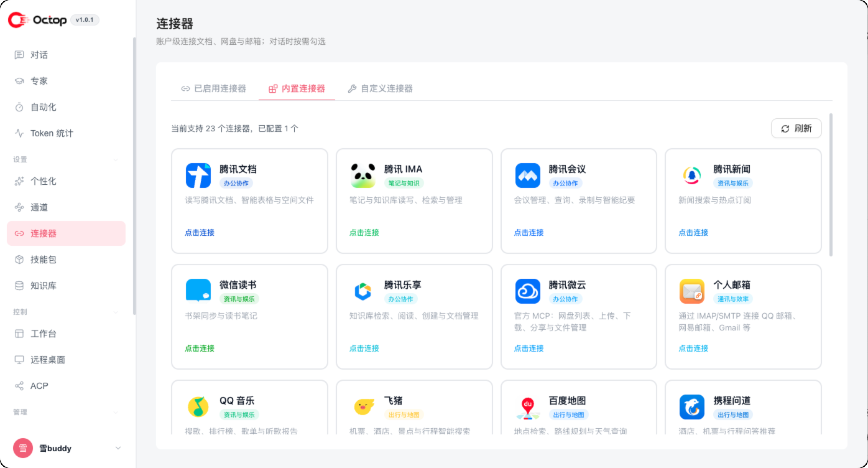The image size is (868, 468).
Task: Open ACP in sidebar
Action: (66, 386)
